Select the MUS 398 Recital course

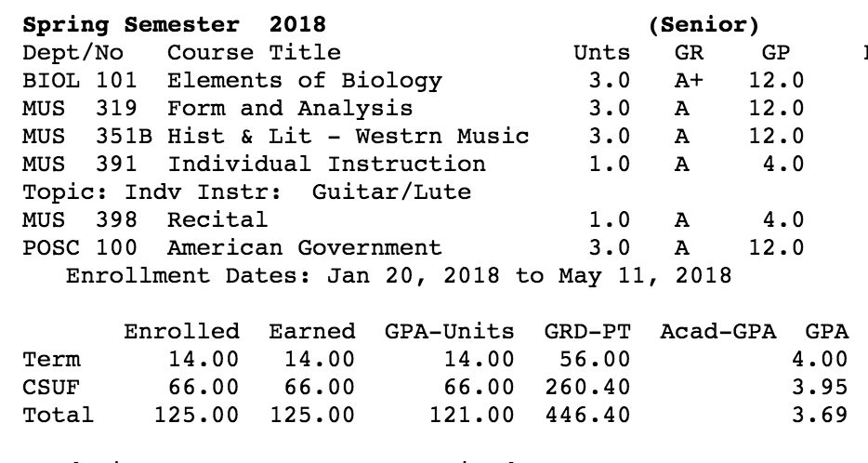(413, 219)
